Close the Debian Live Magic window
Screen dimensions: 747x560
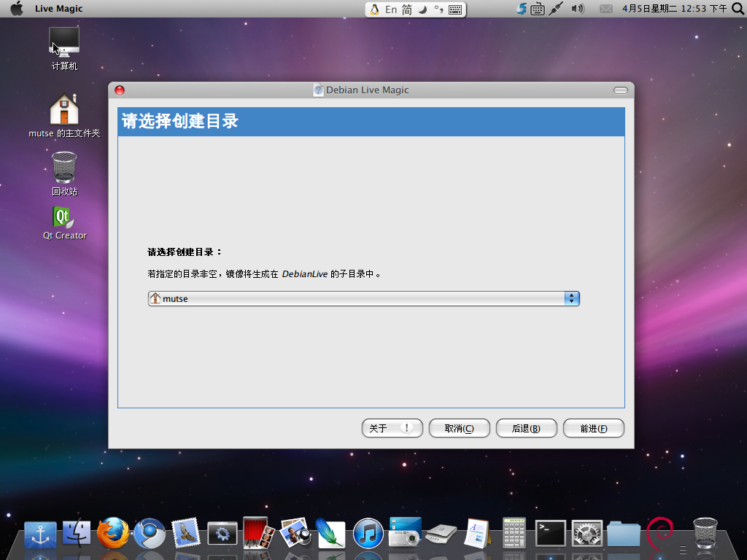point(120,90)
